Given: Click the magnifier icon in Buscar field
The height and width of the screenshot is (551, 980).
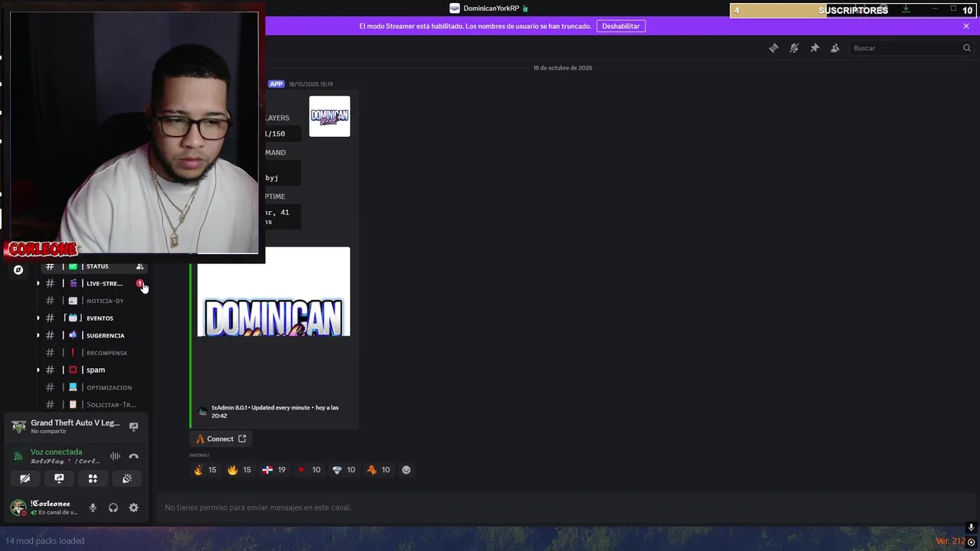Looking at the screenshot, I should click(966, 47).
